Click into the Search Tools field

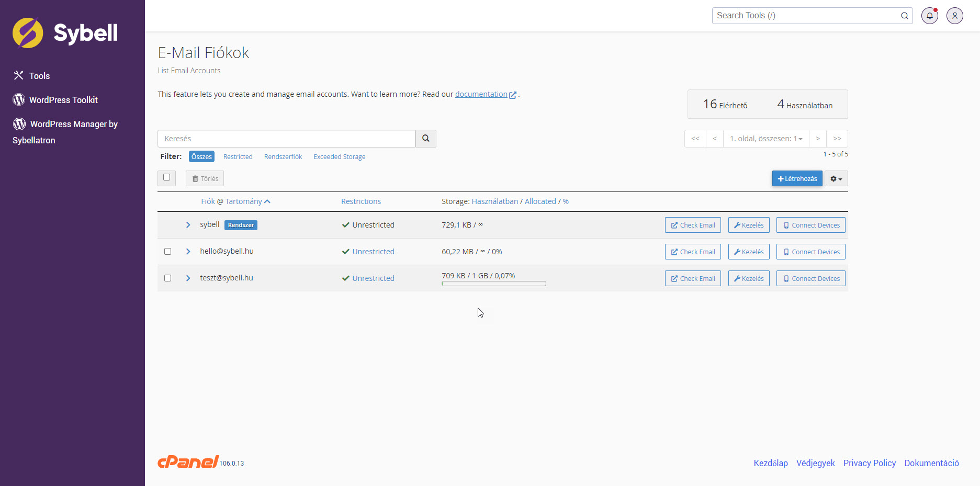tap(806, 16)
